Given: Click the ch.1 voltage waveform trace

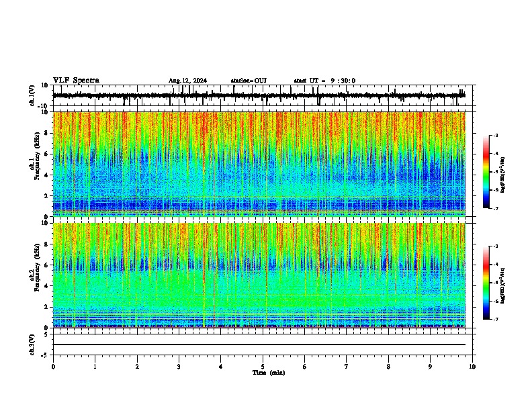Looking at the screenshot, I should (x=259, y=95).
